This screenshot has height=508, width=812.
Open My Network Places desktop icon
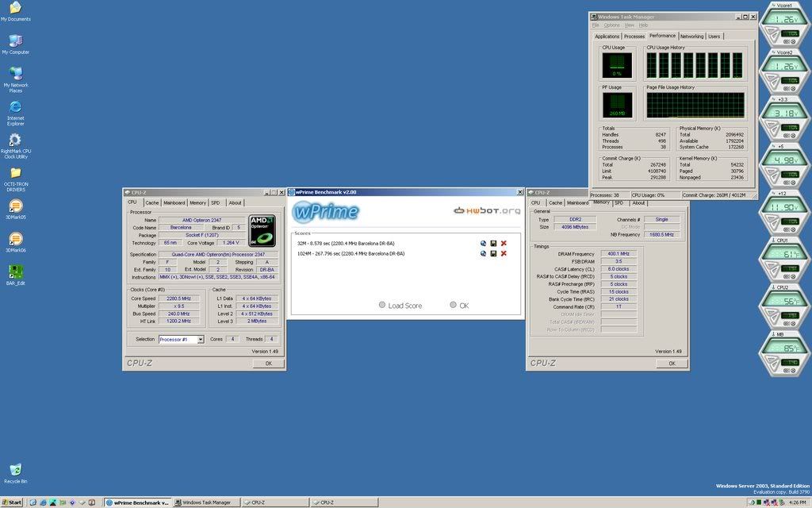pos(16,79)
